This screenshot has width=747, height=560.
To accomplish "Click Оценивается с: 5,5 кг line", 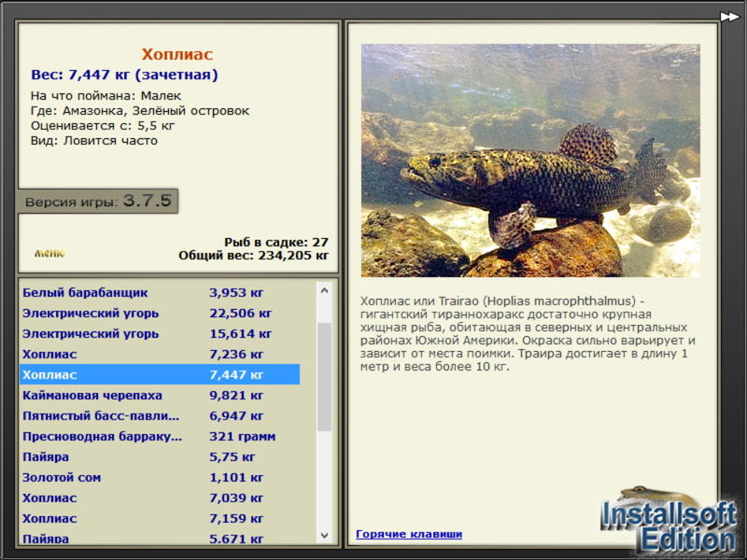I will coord(103,126).
